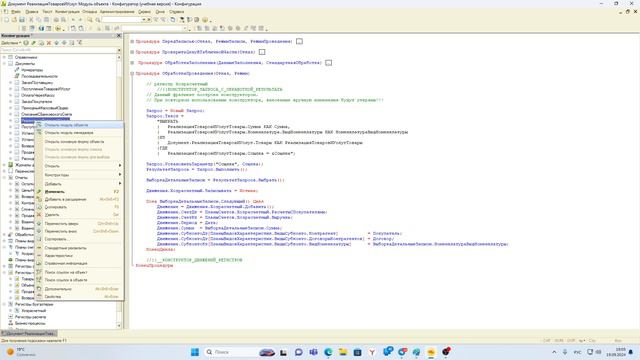Image resolution: width=640 pixels, height=360 pixels.
Task: Choose 'Добавить в расширение' context item
Action: tap(80, 199)
